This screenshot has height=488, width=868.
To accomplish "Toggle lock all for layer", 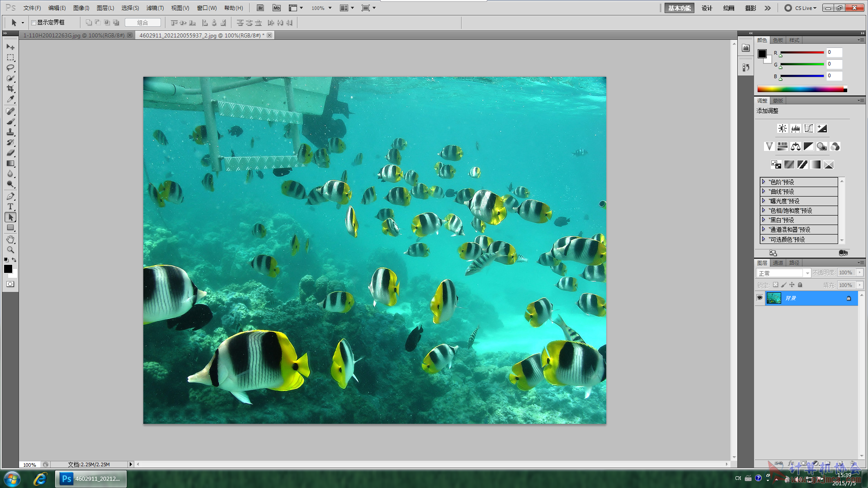I will pos(800,285).
